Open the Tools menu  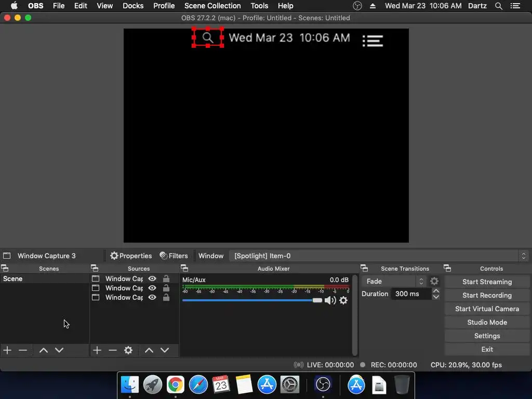(259, 6)
